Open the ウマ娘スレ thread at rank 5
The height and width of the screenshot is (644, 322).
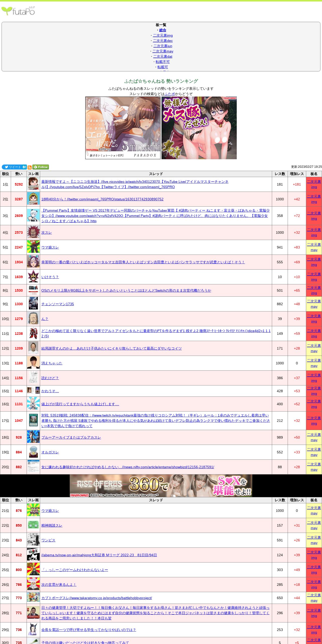[x=50, y=247]
